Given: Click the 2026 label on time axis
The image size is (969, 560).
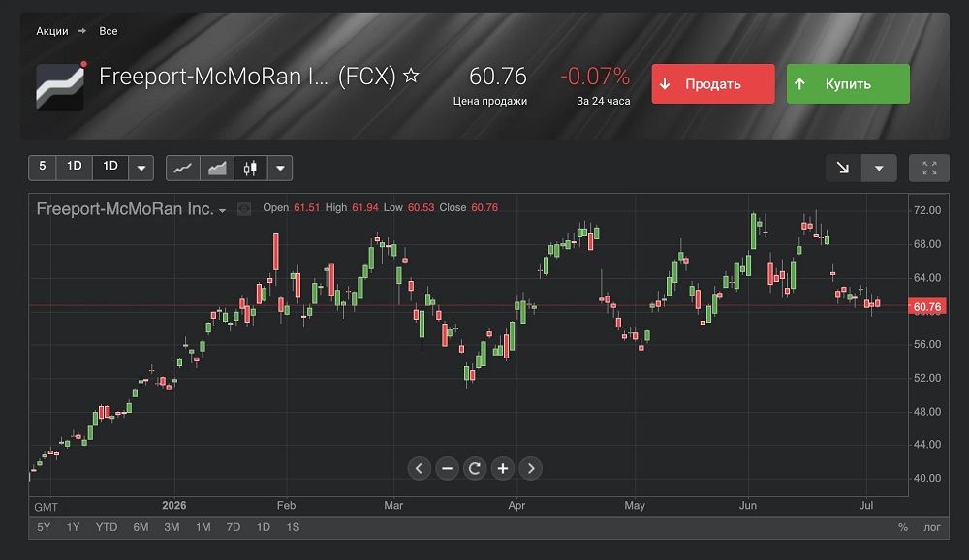Looking at the screenshot, I should coord(174,505).
